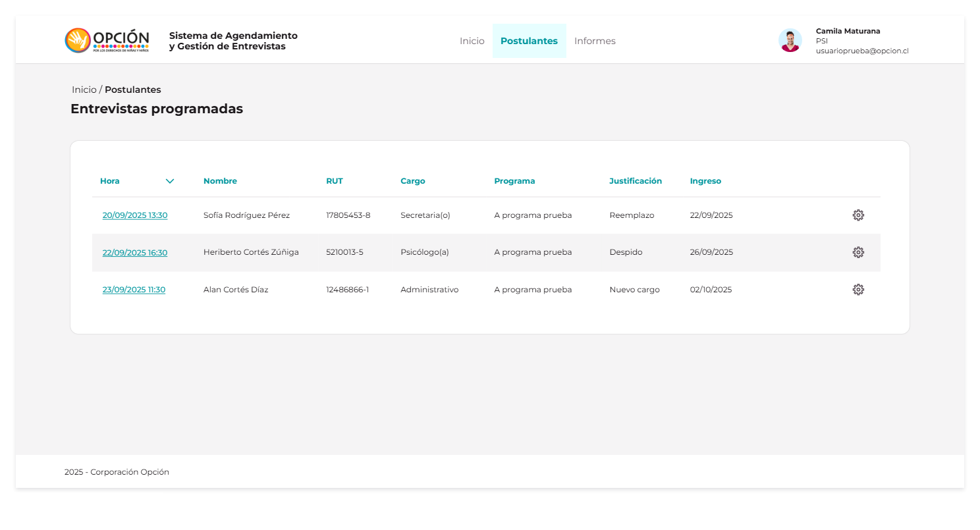This screenshot has height=530, width=980.
Task: Open settings gear for Heriberto Cortés Zúñiga
Action: point(858,252)
